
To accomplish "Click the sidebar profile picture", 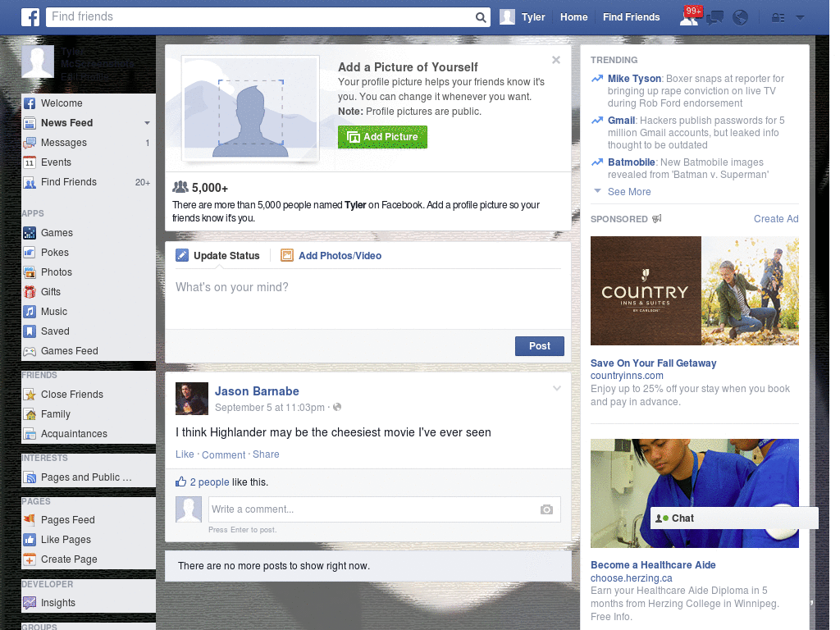I will (x=38, y=62).
